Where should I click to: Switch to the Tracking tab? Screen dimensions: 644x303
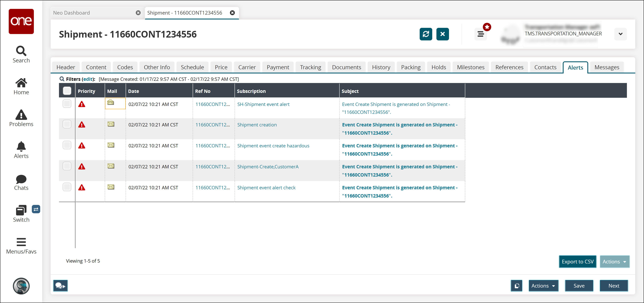click(x=310, y=67)
